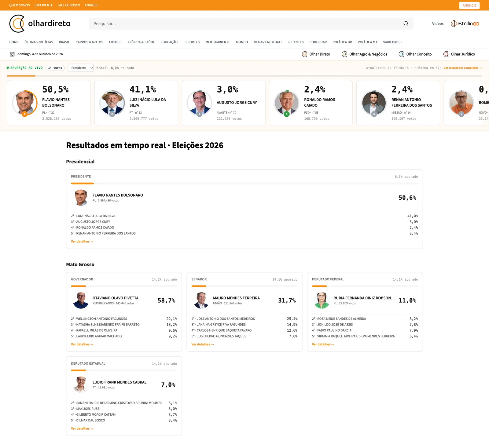Select Renan Antonio Ferreira dos Santos photo

(x=374, y=103)
